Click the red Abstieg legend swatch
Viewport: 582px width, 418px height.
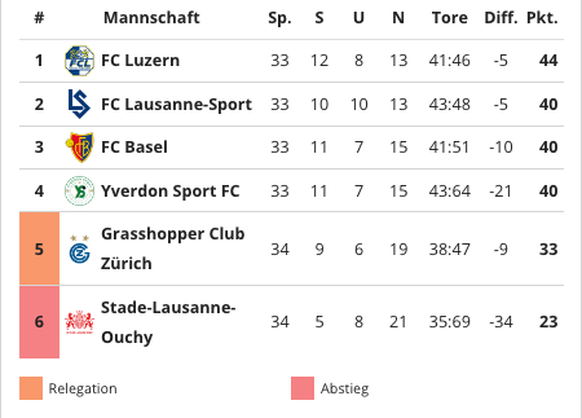[x=303, y=388]
